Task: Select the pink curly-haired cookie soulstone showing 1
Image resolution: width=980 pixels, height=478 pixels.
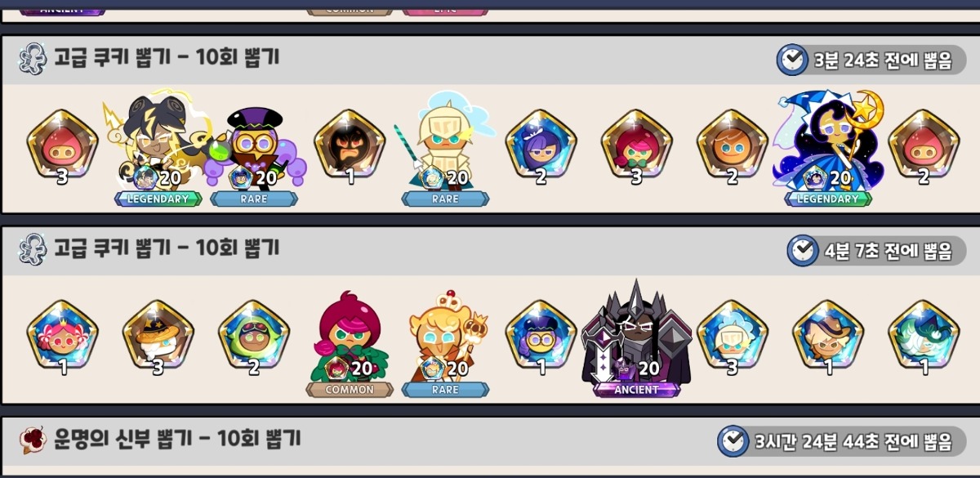Action: tap(62, 337)
